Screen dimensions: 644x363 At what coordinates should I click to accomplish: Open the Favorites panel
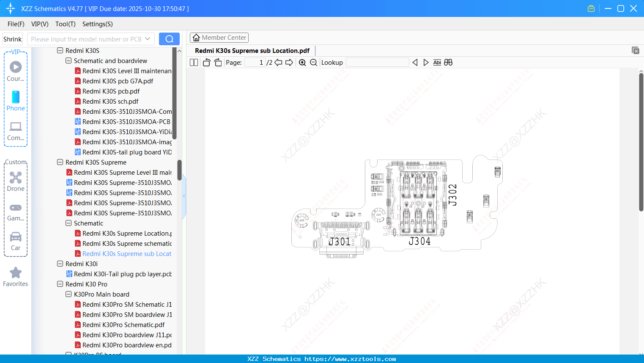coord(16,276)
